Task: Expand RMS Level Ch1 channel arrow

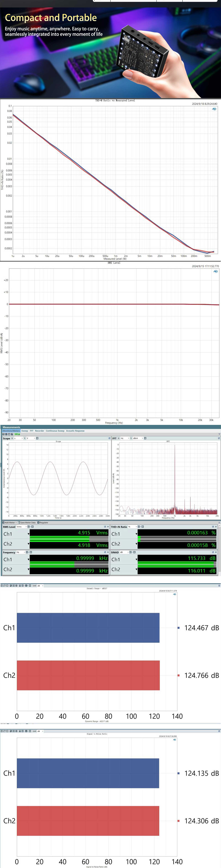Action: pyautogui.click(x=28, y=534)
